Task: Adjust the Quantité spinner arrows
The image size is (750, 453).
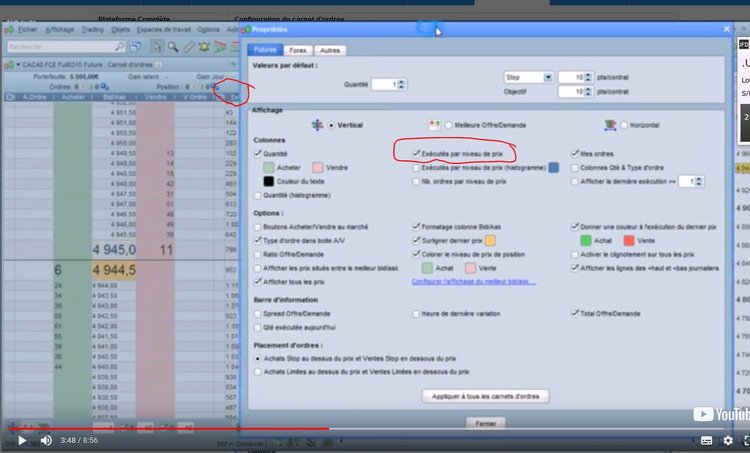Action: coord(402,85)
